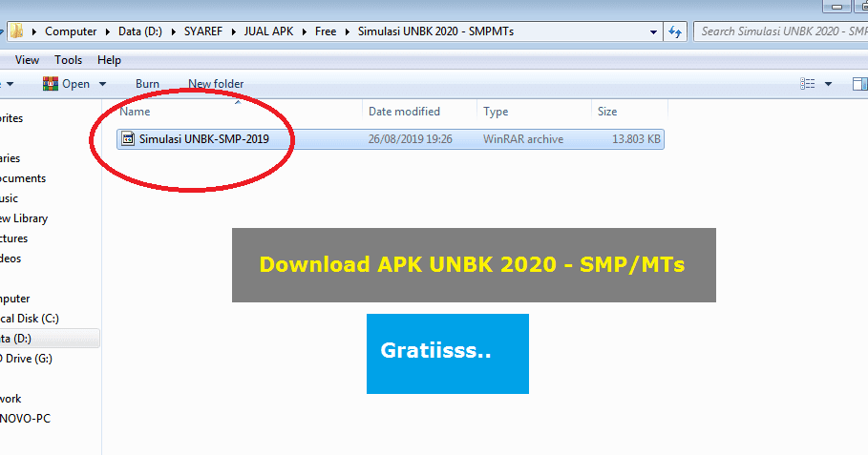Open the address bar history dropdown
This screenshot has height=455, width=868.
(x=653, y=32)
